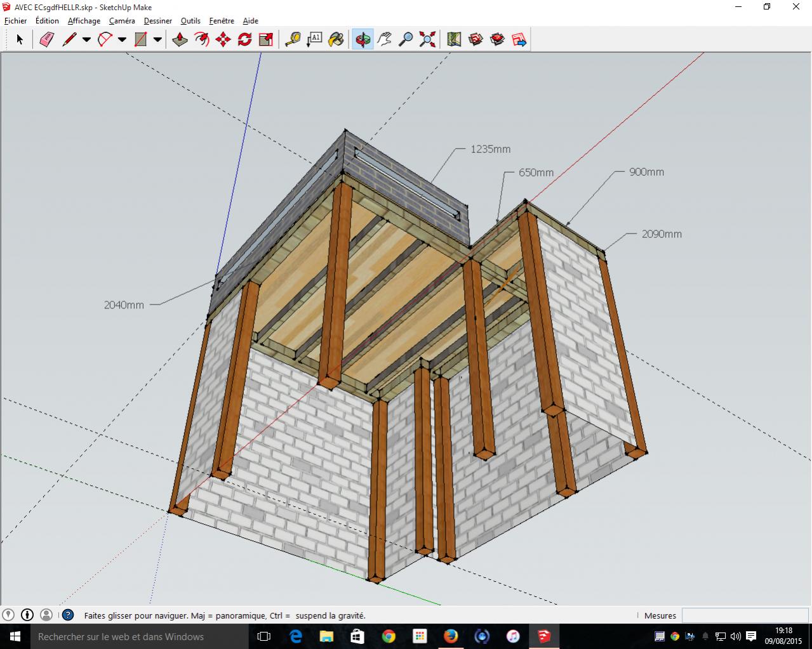This screenshot has width=812, height=649.
Task: Open the 3D Warehouse icon
Action: point(476,40)
